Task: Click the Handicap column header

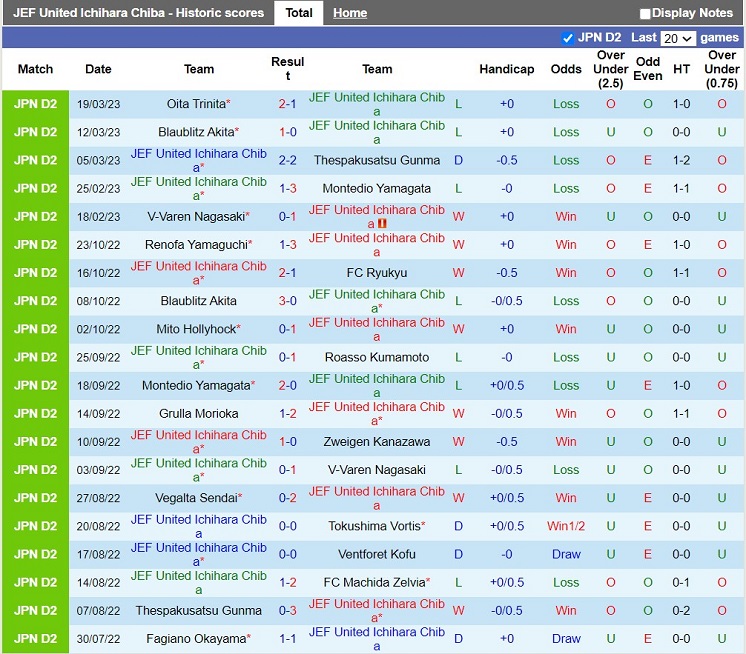Action: (x=507, y=69)
